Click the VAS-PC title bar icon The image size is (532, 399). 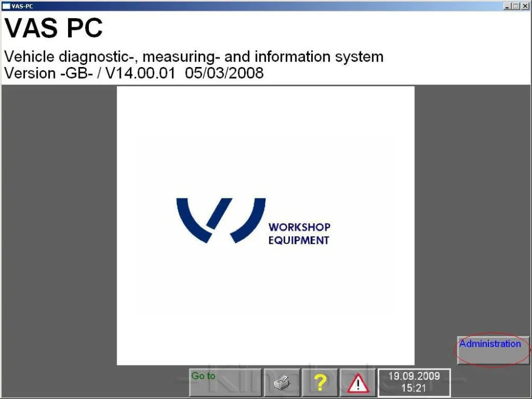pyautogui.click(x=6, y=6)
